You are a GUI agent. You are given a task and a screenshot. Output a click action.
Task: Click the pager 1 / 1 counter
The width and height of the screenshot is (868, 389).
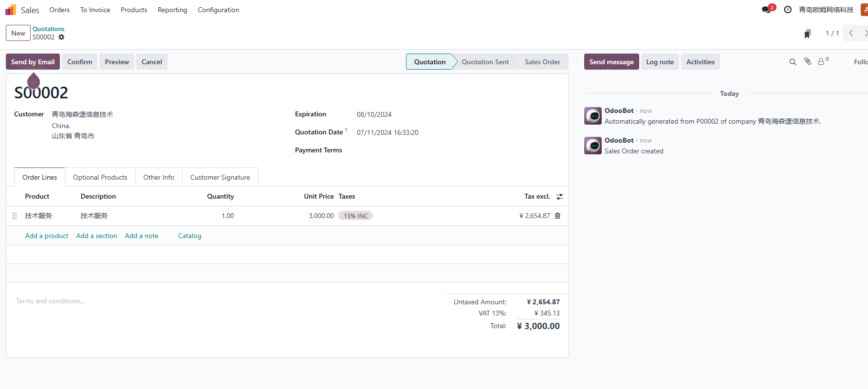click(x=832, y=33)
